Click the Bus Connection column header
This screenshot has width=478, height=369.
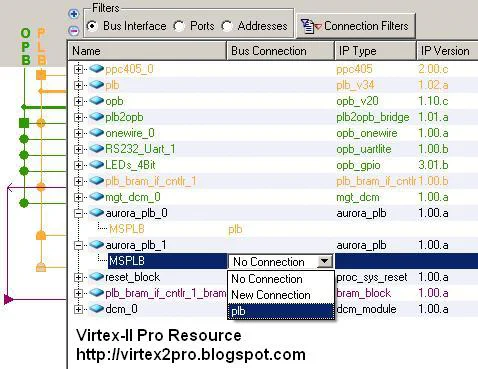tap(280, 51)
